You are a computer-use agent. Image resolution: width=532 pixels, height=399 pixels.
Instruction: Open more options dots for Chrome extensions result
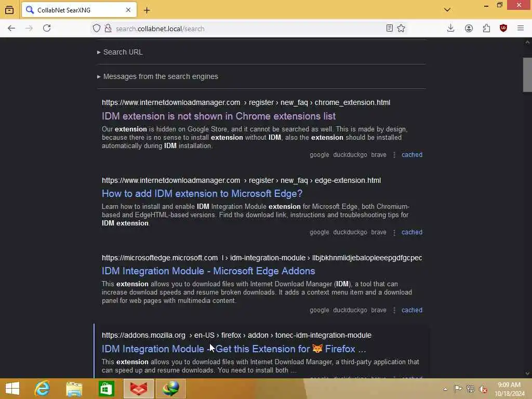coord(394,155)
